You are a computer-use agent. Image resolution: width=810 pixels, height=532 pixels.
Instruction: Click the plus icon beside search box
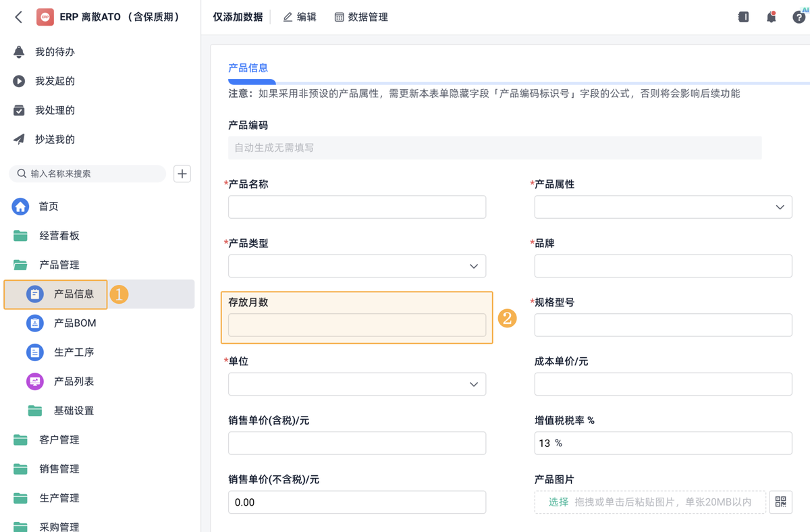pyautogui.click(x=182, y=174)
